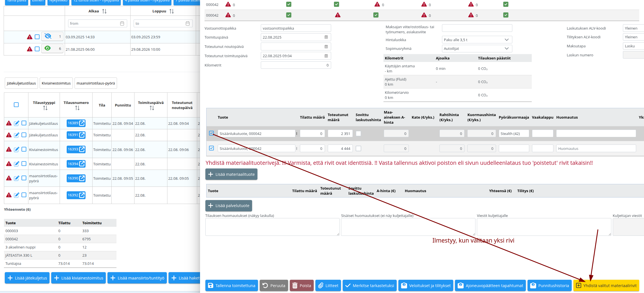Screen dimensions: 644x293
Task: Click the crossed-out eye icon in first row
Action: pos(48,36)
